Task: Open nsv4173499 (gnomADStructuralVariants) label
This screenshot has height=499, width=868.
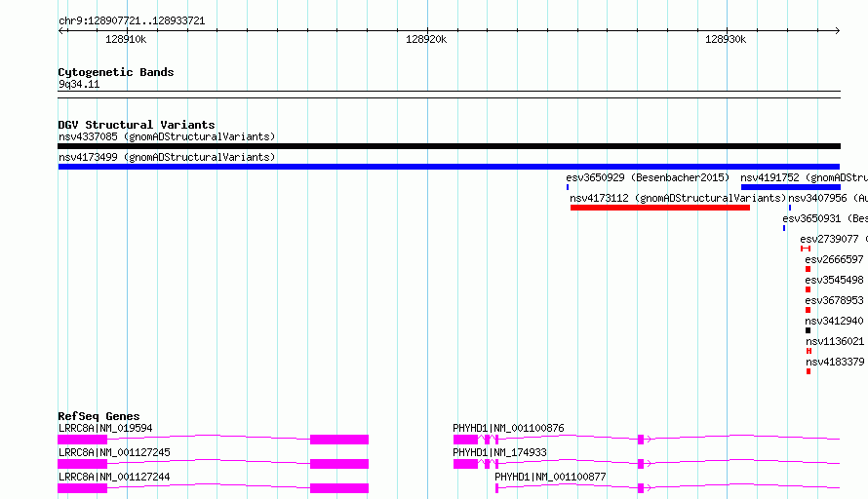Action: click(x=167, y=157)
